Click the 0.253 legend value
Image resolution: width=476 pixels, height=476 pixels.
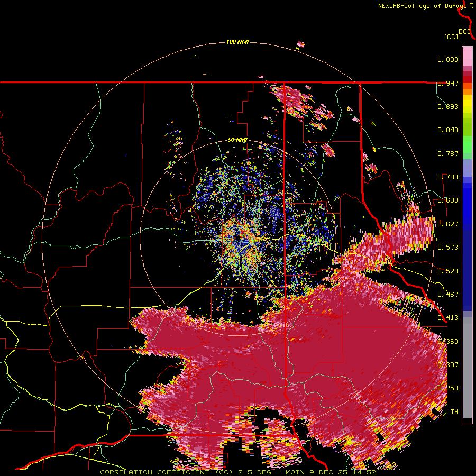coord(448,388)
